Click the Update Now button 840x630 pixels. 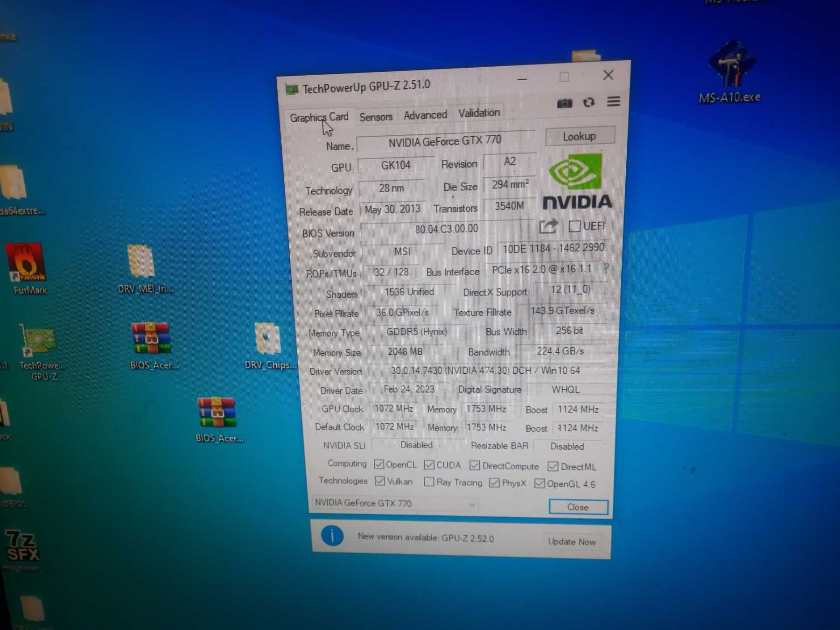coord(572,542)
